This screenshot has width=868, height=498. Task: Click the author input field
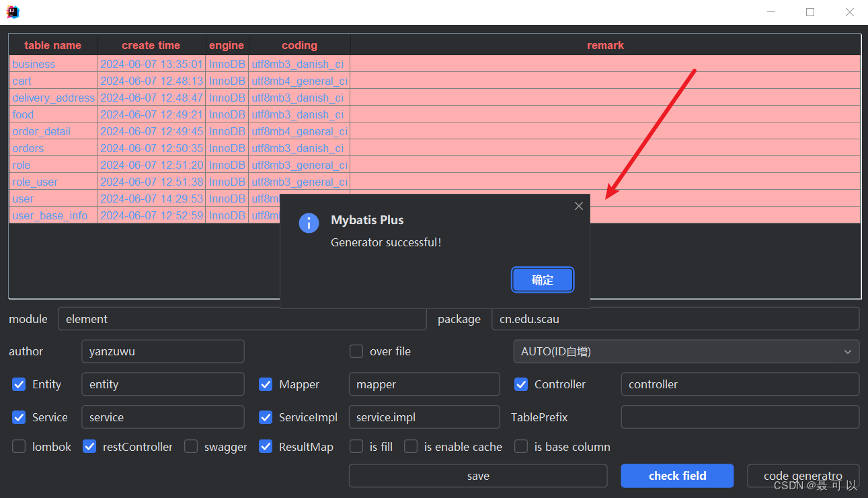pyautogui.click(x=163, y=351)
